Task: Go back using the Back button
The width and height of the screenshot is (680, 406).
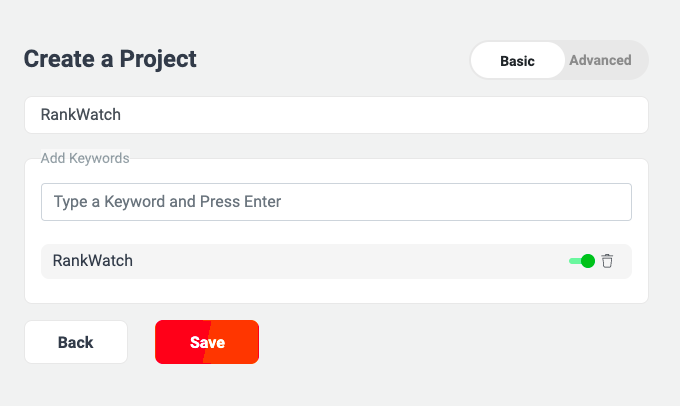Action: pyautogui.click(x=76, y=342)
